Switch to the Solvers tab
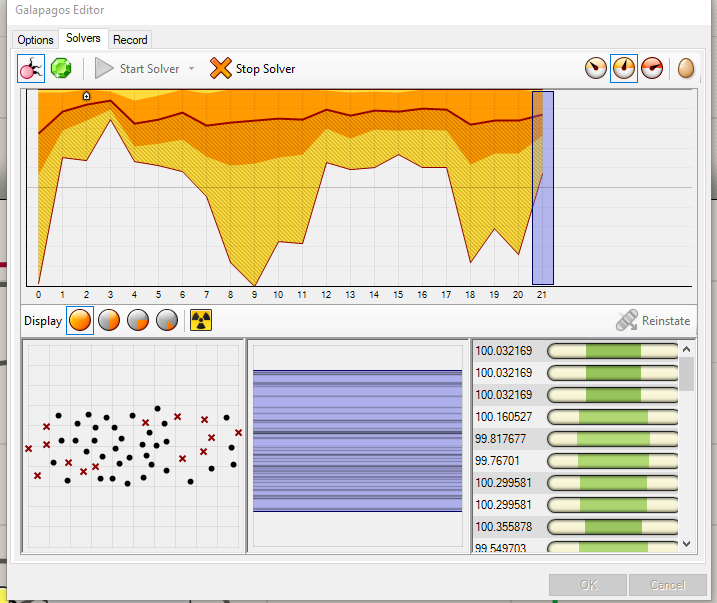Screen dimensions: 717x603 tap(83, 38)
